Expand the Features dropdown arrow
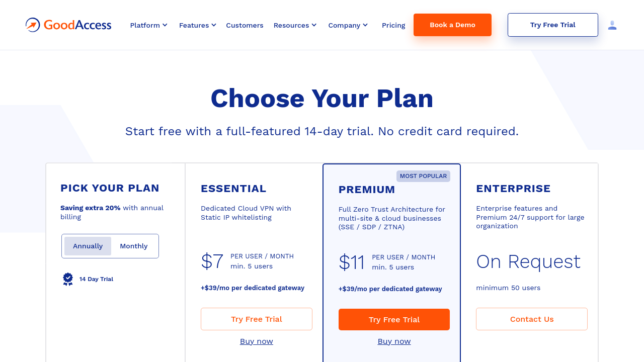Viewport: 644px width, 362px height. tap(214, 25)
